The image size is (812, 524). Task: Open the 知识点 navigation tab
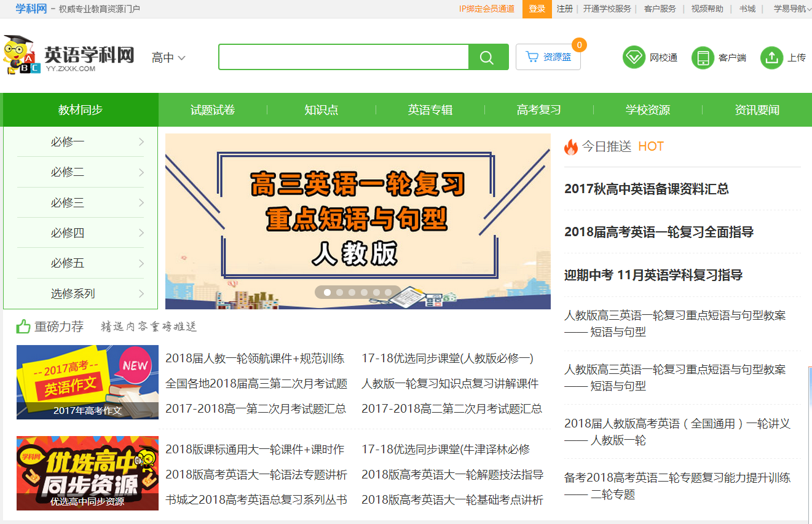(x=321, y=110)
